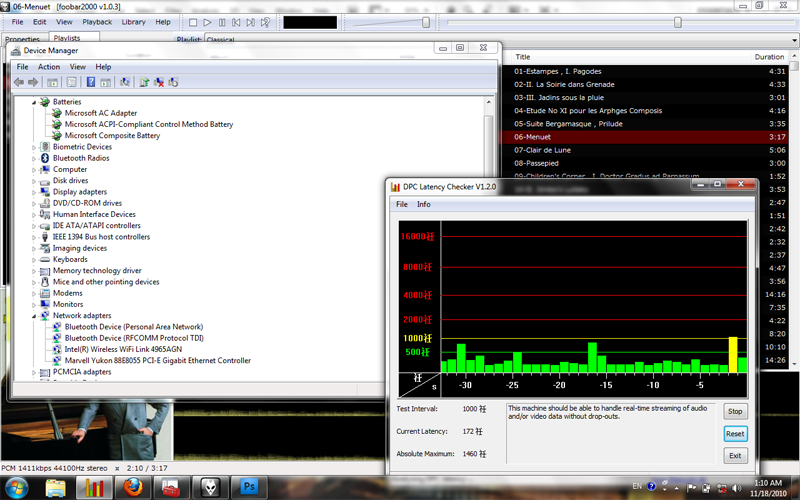Click the Scan for hardware changes icon
Screen dimensions: 800x500
[x=124, y=82]
